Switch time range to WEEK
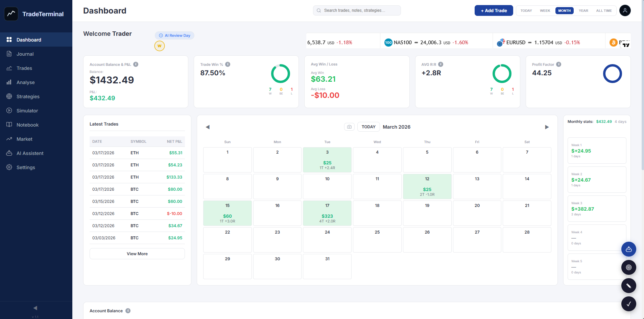The width and height of the screenshot is (644, 319). coord(545,11)
